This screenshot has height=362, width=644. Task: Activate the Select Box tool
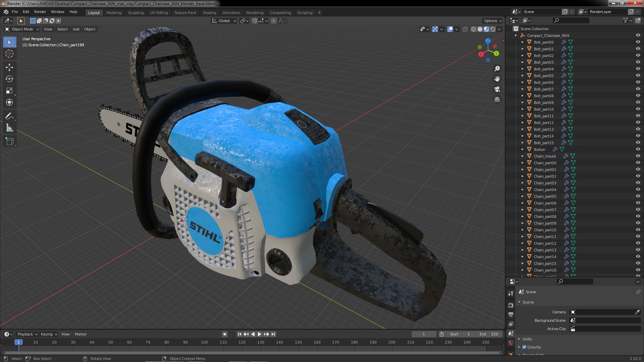click(x=9, y=42)
